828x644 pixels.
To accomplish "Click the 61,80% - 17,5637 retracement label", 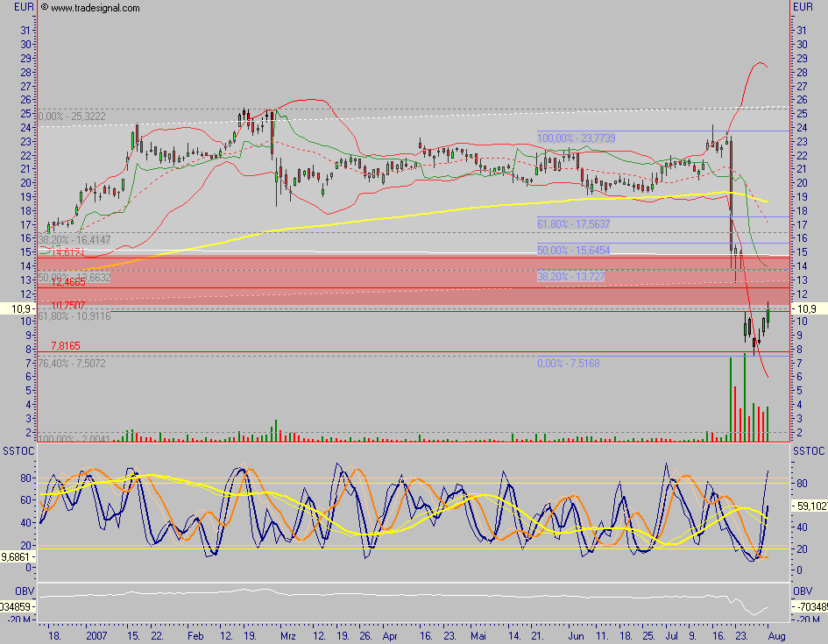I will click(575, 223).
